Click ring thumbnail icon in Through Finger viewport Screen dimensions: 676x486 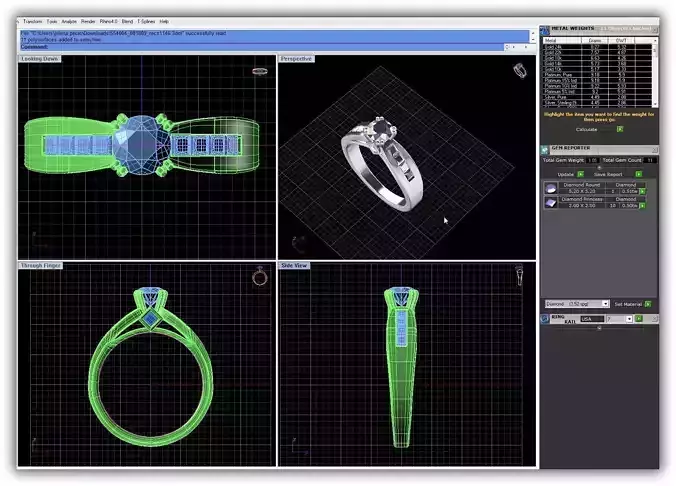point(260,276)
